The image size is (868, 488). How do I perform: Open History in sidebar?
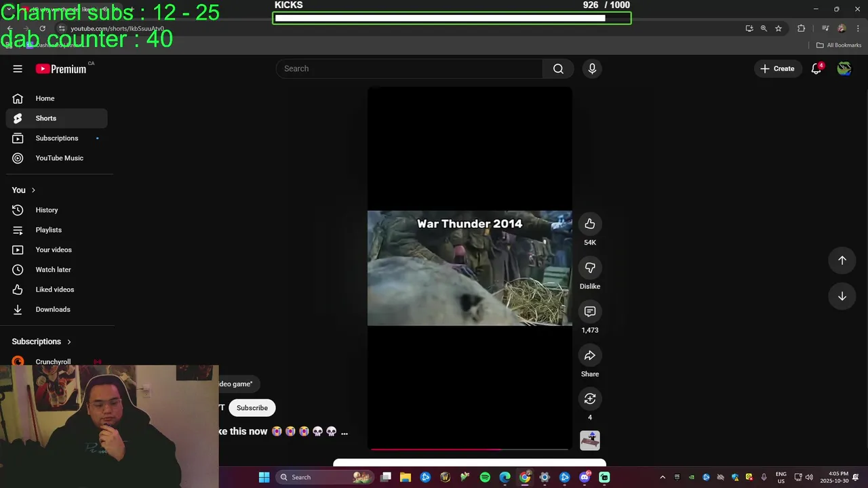coord(57,210)
